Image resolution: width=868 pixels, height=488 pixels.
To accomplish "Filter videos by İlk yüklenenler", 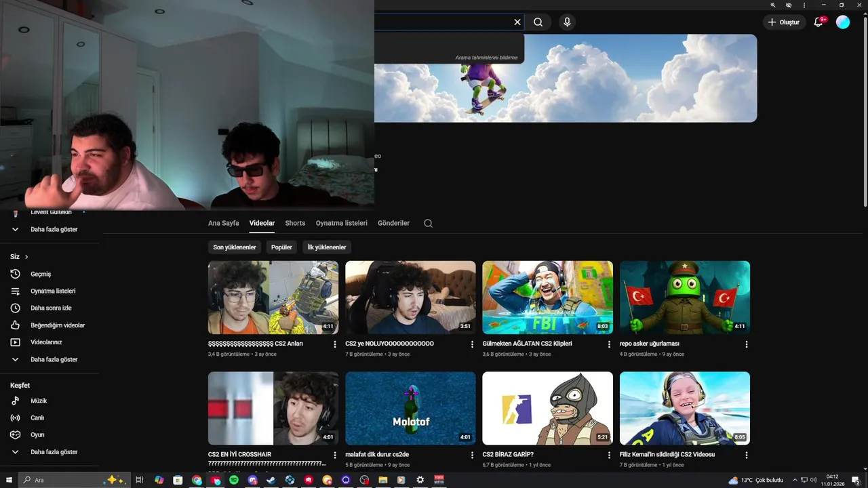I will (x=327, y=247).
